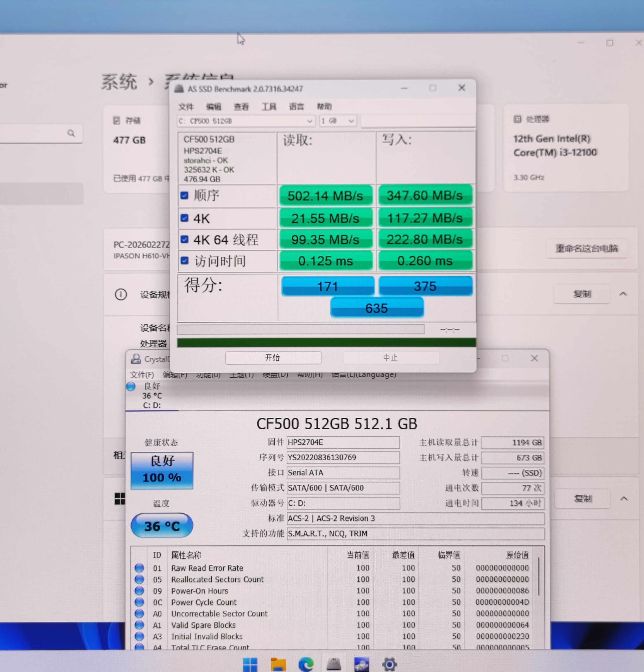
Task: Open File Explorer from the taskbar
Action: [x=278, y=664]
